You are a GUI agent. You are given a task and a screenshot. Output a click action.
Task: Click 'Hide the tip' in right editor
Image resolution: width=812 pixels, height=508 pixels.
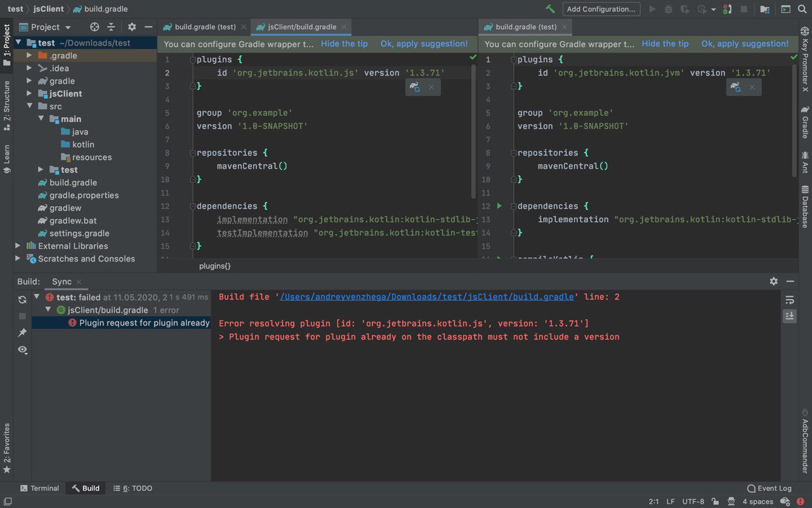click(x=665, y=44)
